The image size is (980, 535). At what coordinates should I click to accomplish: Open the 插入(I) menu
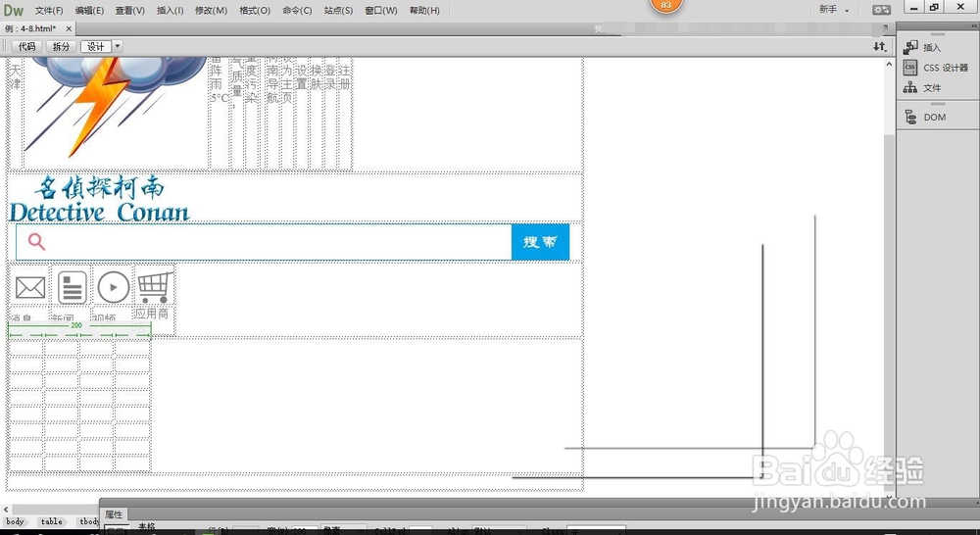tap(170, 10)
